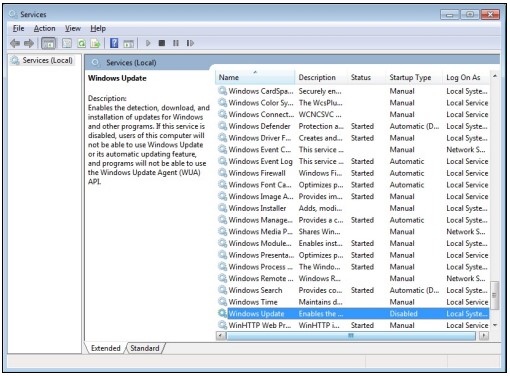Select the highlighted Windows Update row
The image size is (510, 376).
tap(353, 314)
